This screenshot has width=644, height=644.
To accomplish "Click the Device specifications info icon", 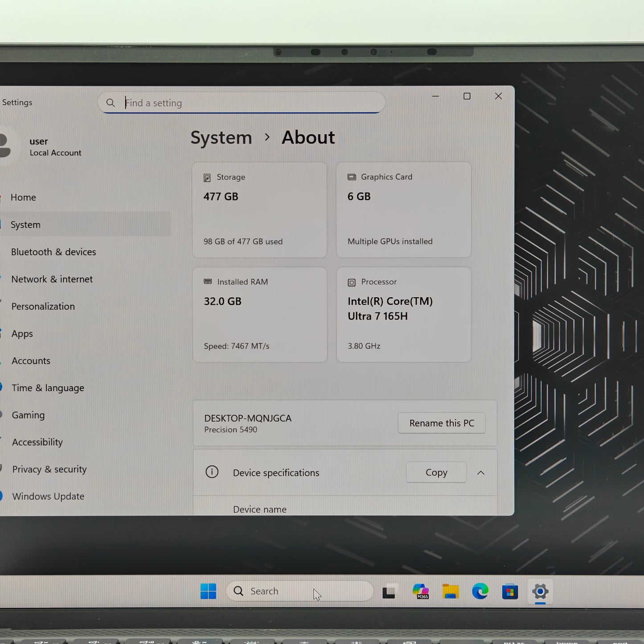I will click(212, 472).
